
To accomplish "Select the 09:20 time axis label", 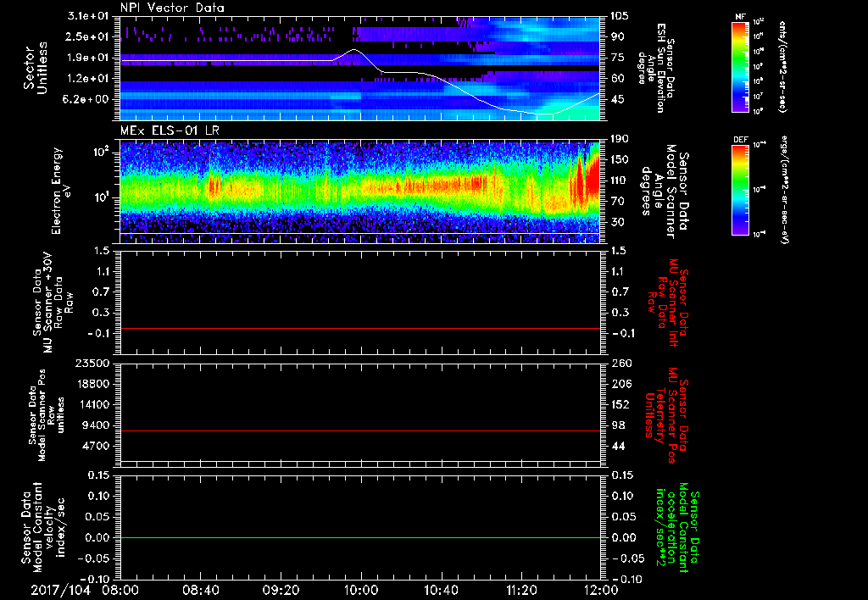I will tap(281, 589).
